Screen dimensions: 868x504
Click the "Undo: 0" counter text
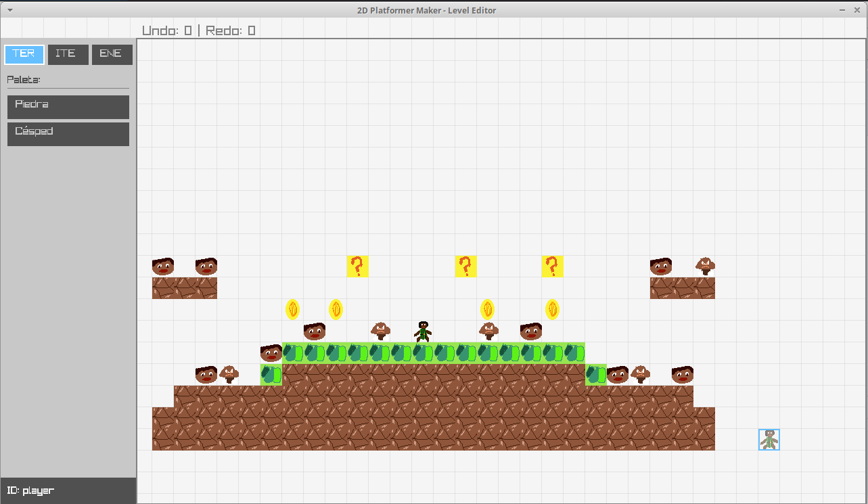tap(167, 30)
